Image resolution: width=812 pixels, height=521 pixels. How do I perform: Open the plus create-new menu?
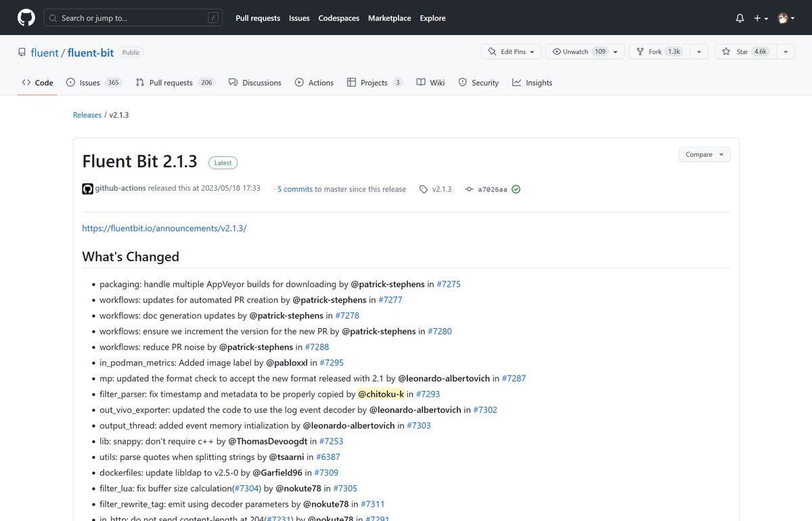(761, 18)
